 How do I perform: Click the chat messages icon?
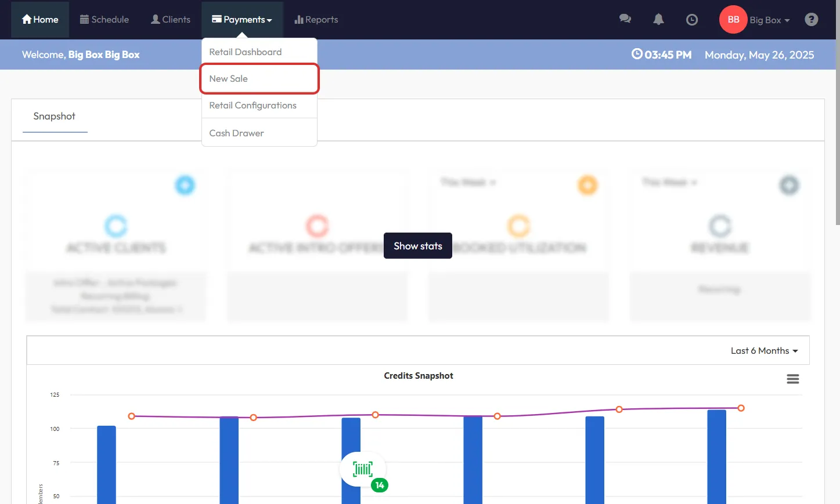tap(625, 19)
